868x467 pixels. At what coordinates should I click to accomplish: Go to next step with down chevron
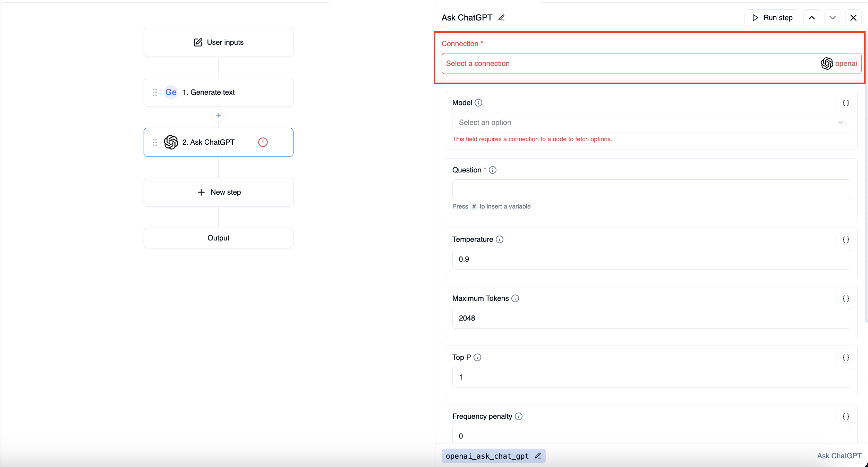[832, 18]
